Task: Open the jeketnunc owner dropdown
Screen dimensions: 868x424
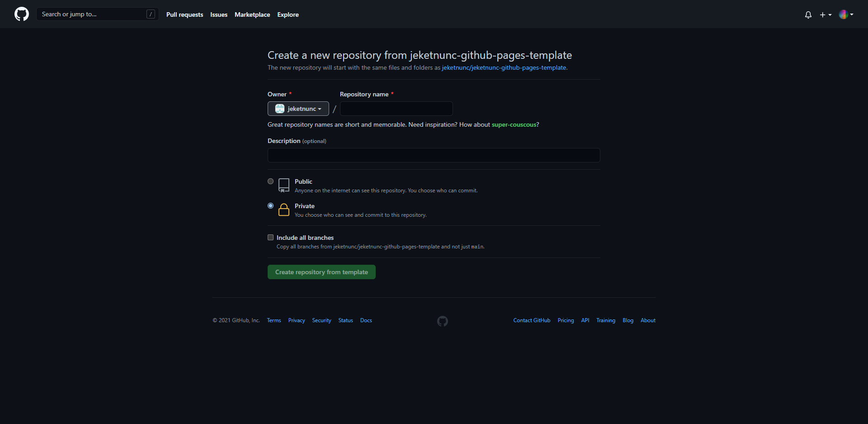Action: click(x=298, y=109)
